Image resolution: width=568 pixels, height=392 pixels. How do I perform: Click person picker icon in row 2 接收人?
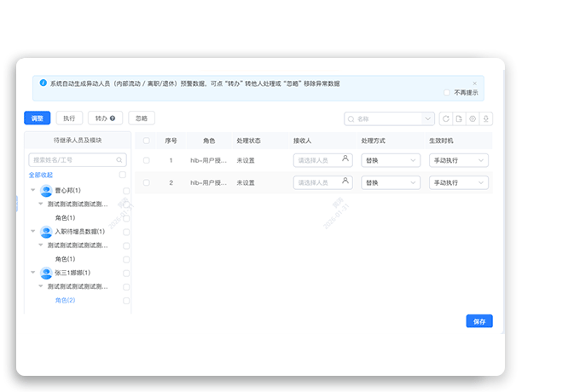(x=345, y=182)
